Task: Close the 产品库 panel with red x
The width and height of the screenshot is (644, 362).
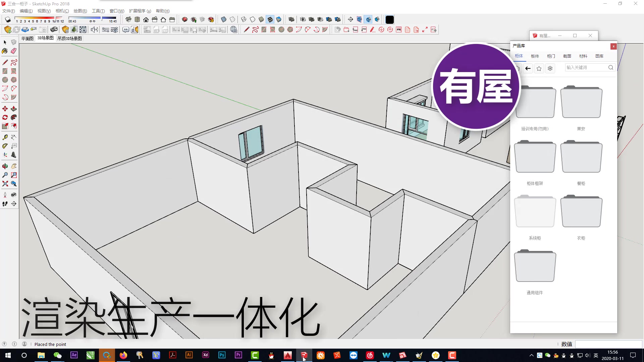Action: (613, 46)
